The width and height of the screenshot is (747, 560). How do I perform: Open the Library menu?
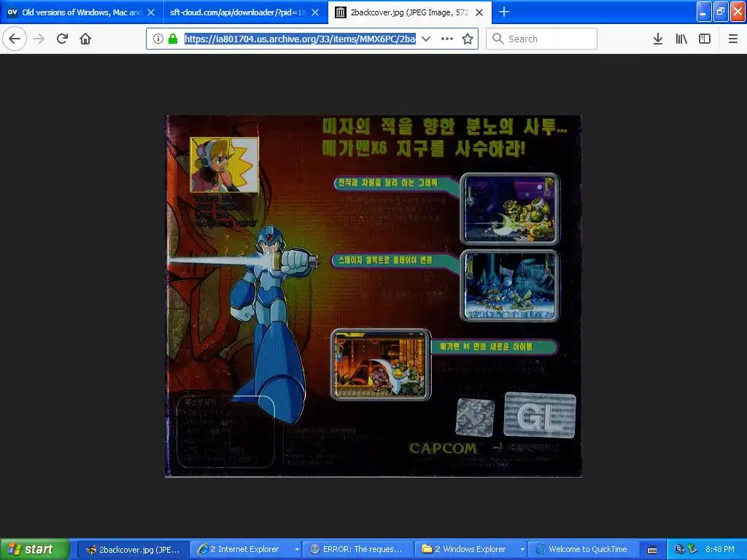[681, 39]
